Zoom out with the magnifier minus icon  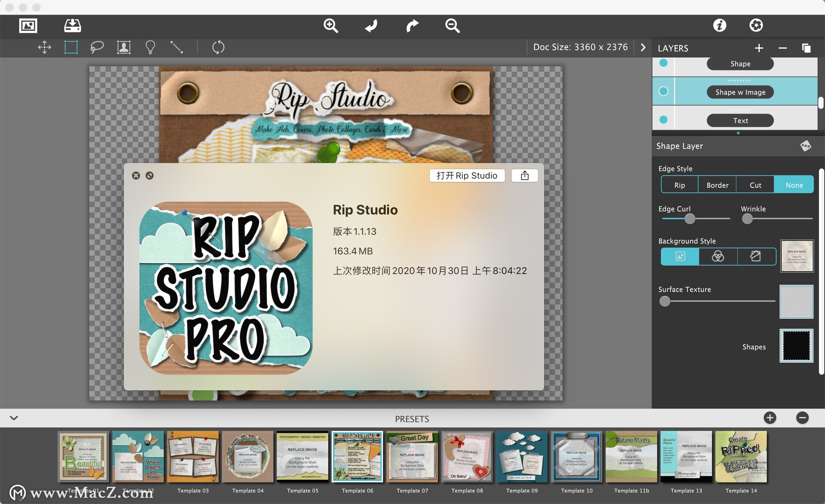(x=452, y=26)
